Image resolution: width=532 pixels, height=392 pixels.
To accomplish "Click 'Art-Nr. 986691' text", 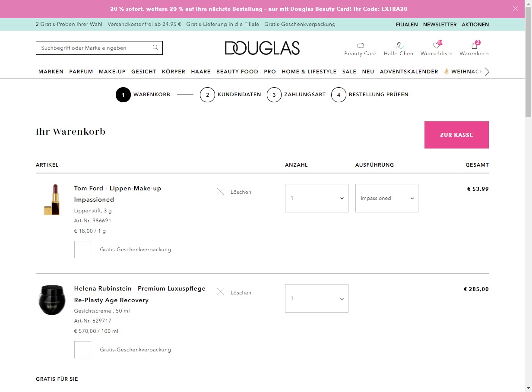I will (x=93, y=221).
